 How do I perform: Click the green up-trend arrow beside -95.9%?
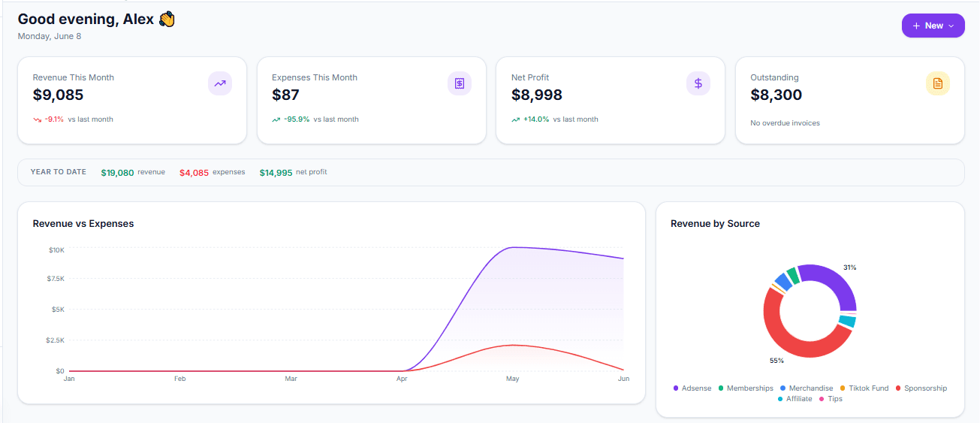[276, 119]
